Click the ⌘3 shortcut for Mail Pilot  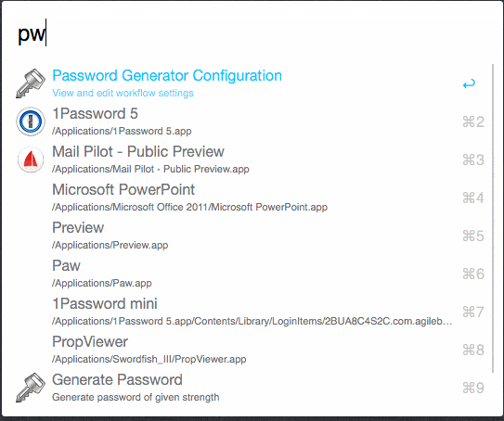(473, 159)
